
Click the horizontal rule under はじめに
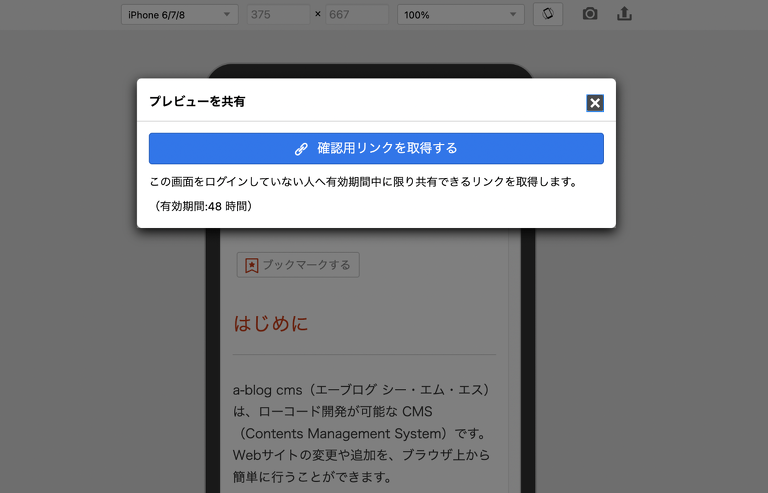[x=363, y=355]
